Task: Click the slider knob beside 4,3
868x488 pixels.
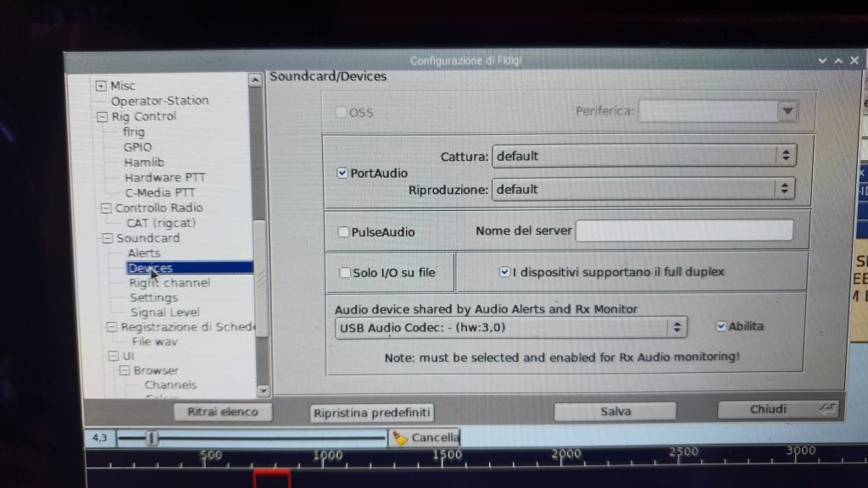Action: point(152,438)
